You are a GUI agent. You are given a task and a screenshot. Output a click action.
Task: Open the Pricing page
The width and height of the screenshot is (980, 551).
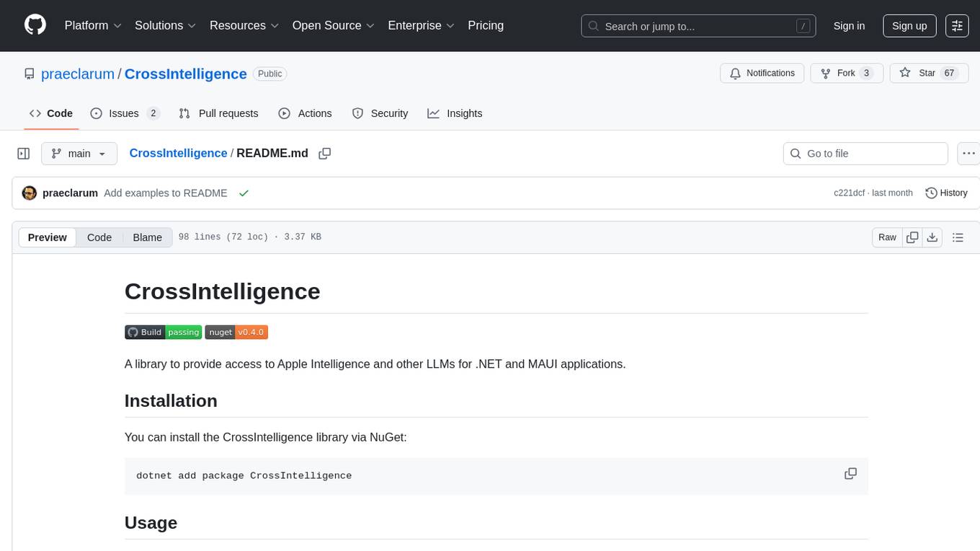click(486, 25)
